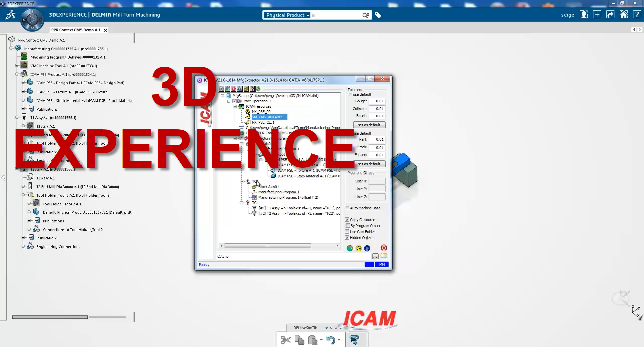Click the tag icon beside search box
The image size is (644, 347).
point(378,15)
